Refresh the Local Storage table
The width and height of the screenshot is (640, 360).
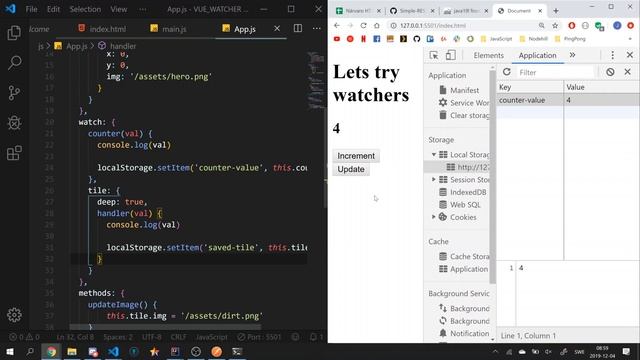[507, 72]
